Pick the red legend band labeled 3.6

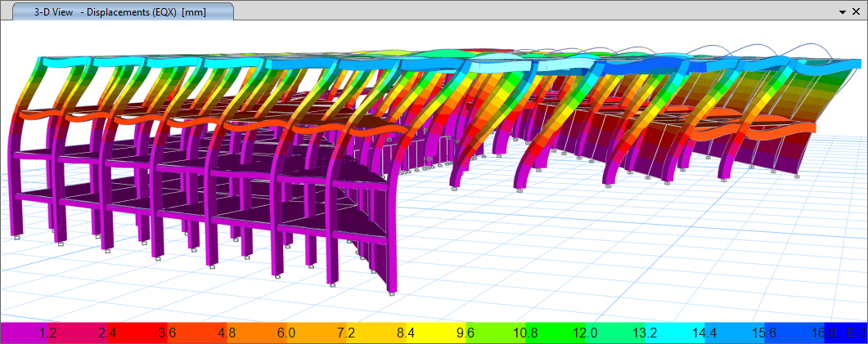point(166,333)
